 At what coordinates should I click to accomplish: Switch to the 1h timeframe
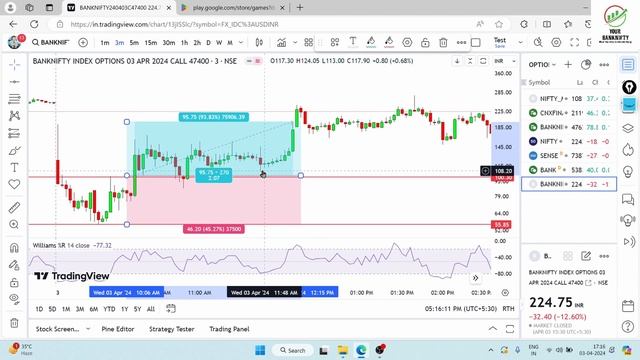(x=184, y=42)
